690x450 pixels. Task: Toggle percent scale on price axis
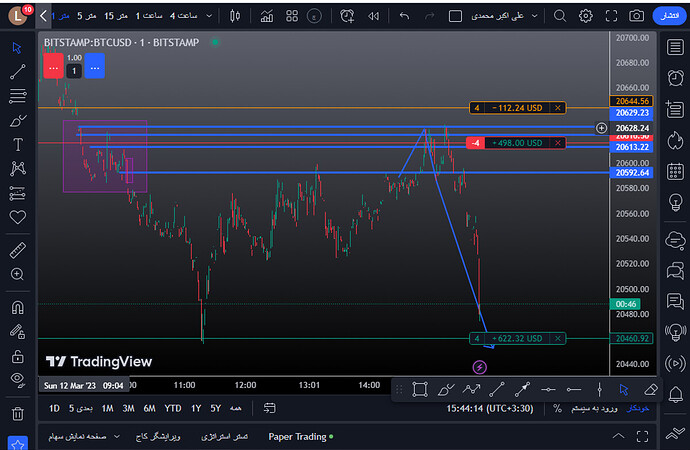coord(557,408)
